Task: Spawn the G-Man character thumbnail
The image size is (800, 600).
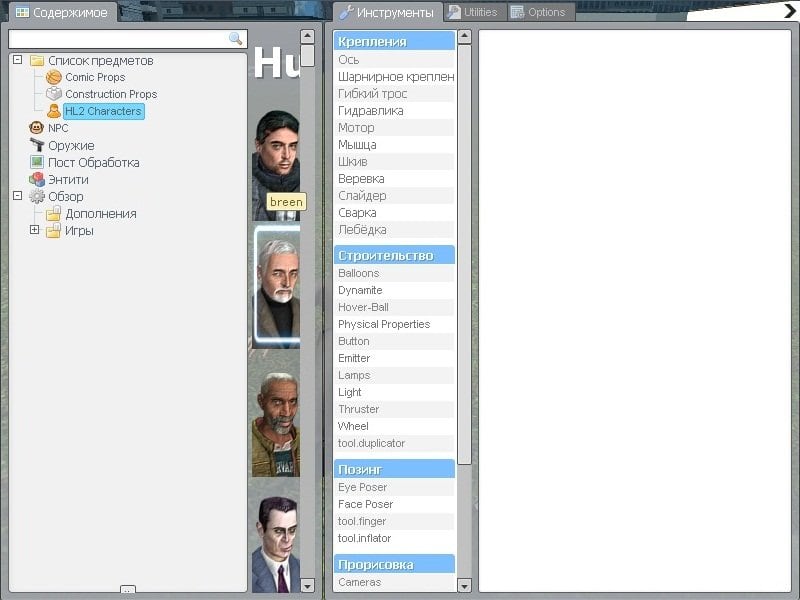Action: 274,542
